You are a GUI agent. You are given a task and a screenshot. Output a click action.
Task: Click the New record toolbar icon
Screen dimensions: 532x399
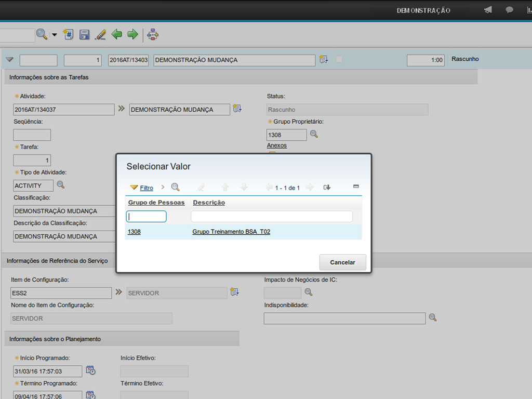pos(68,35)
